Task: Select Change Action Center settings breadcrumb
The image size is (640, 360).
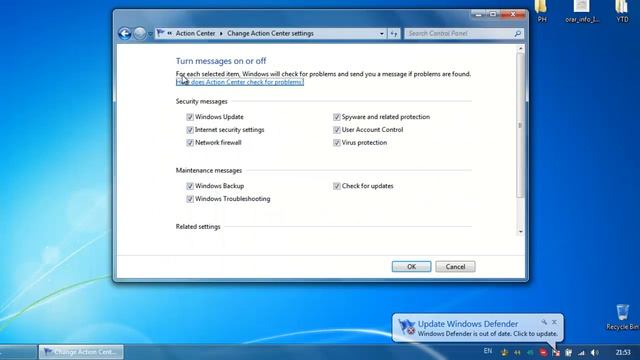Action: pyautogui.click(x=270, y=33)
